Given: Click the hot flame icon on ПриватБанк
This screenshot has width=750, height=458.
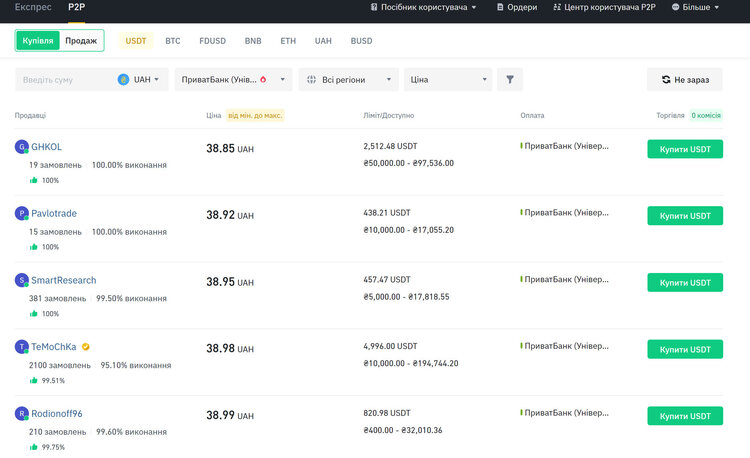Looking at the screenshot, I should (x=263, y=79).
